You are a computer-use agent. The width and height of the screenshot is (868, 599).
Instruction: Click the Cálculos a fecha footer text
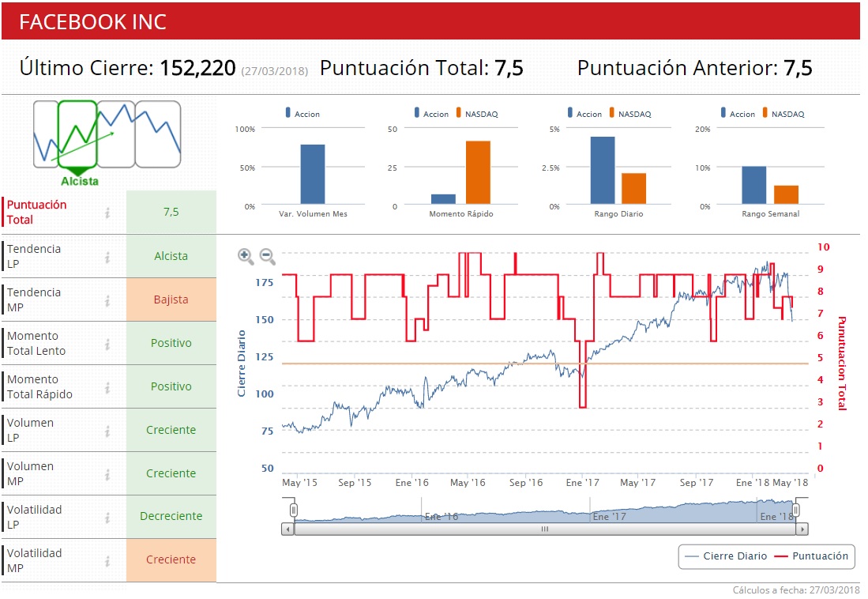tap(796, 590)
